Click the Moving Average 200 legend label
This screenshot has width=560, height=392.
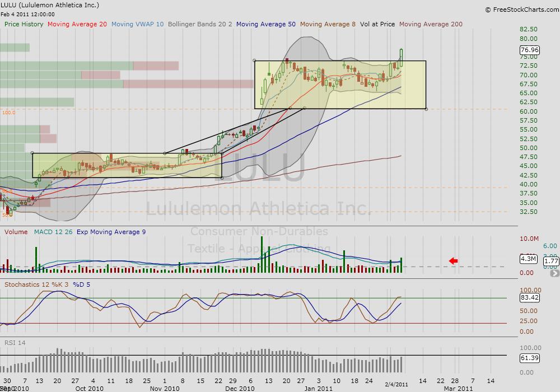431,24
